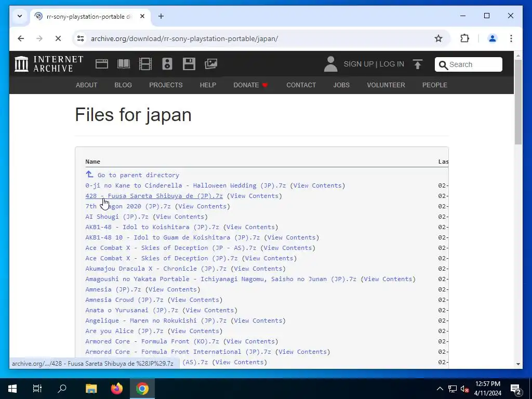532x399 pixels.
Task: Download 428 - Fuusa Sareta Shibuya de file
Action: click(x=154, y=196)
